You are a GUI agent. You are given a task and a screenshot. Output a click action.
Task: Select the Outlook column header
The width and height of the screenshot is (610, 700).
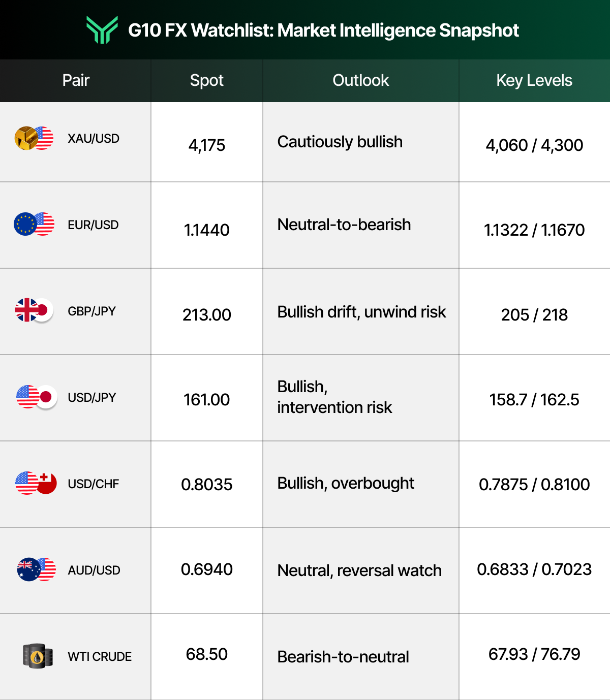click(360, 80)
